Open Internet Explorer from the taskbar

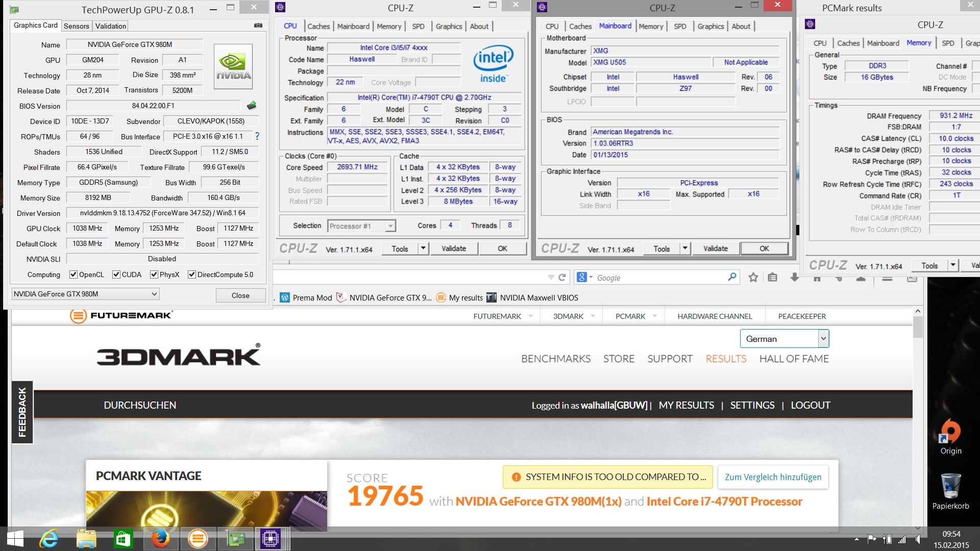49,539
